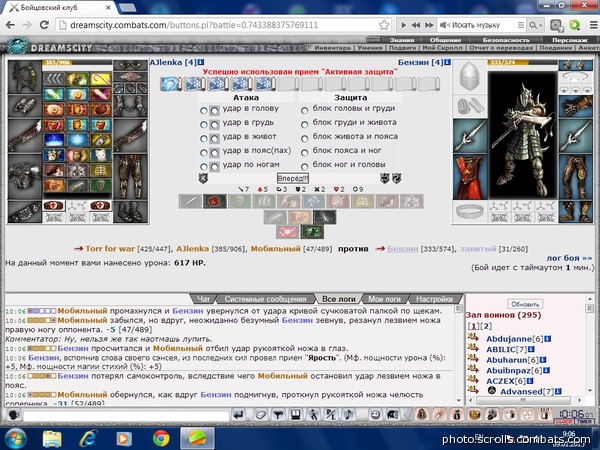Click the smiley emoticon icon in chat bar

click(375, 414)
